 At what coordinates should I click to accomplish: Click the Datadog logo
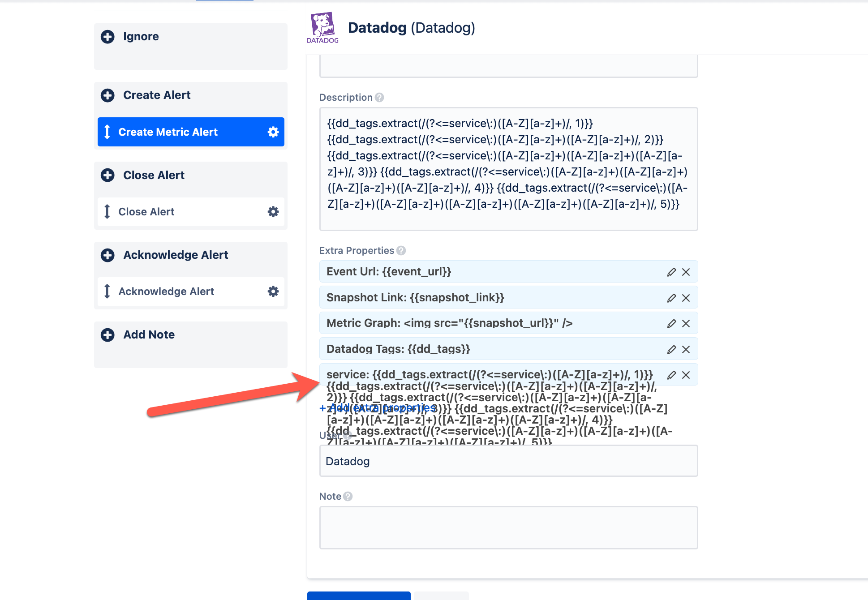(323, 27)
